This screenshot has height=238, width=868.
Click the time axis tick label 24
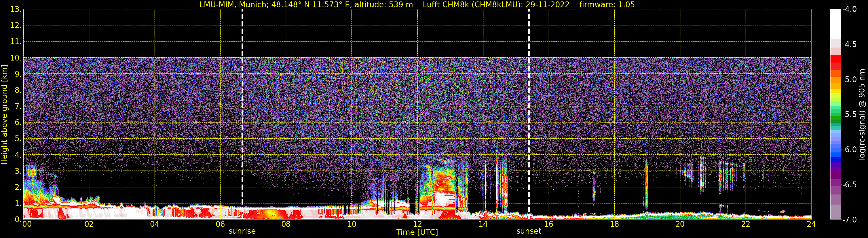point(811,224)
